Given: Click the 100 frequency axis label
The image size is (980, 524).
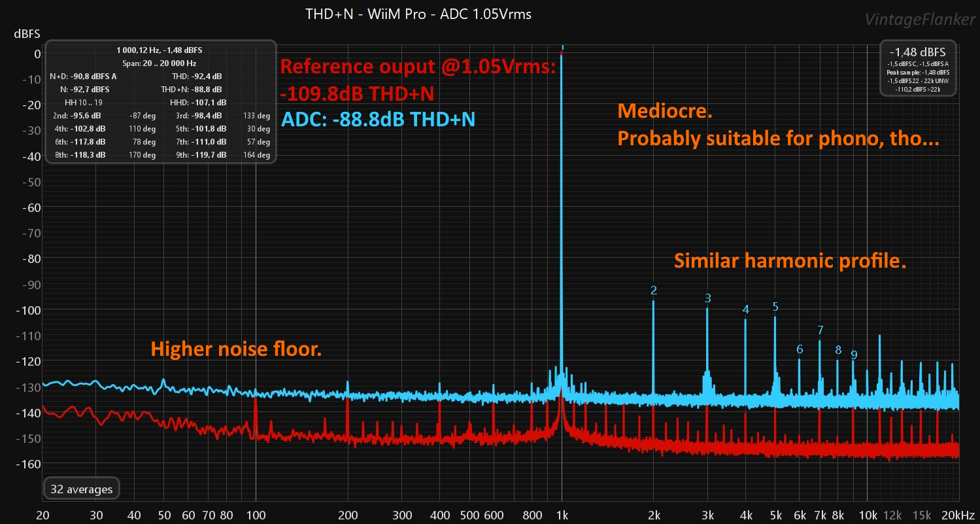Looking at the screenshot, I should click(x=255, y=514).
